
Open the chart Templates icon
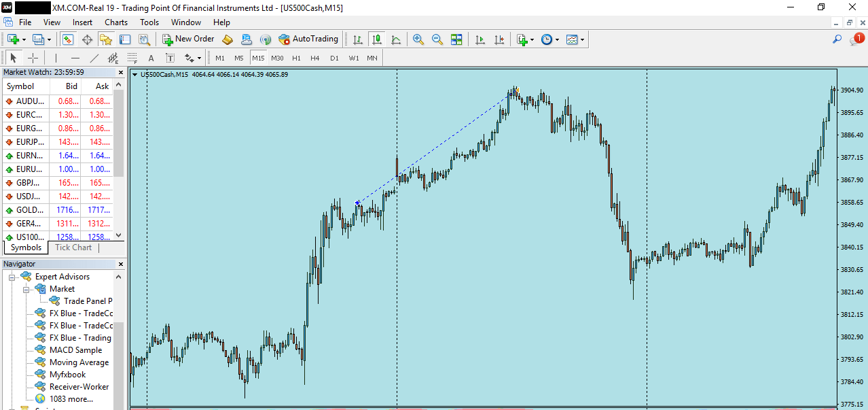pos(572,39)
